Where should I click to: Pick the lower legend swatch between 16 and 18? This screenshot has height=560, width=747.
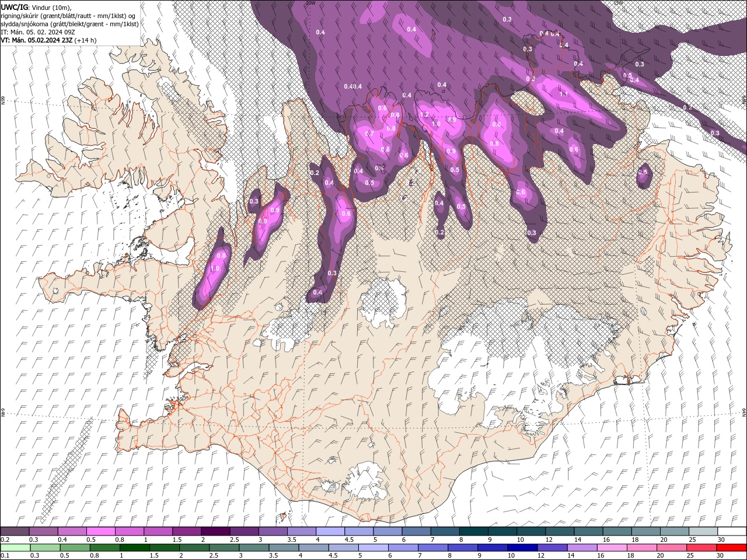tap(611, 548)
